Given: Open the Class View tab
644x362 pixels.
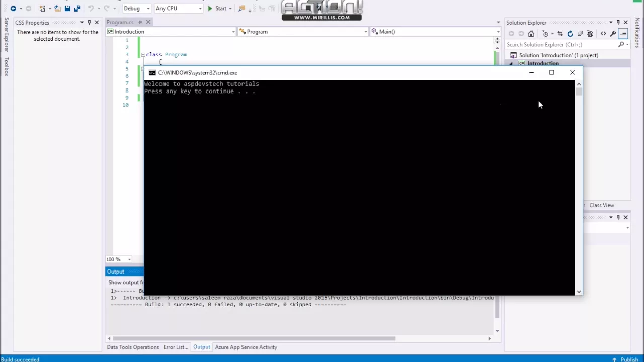Looking at the screenshot, I should [602, 205].
